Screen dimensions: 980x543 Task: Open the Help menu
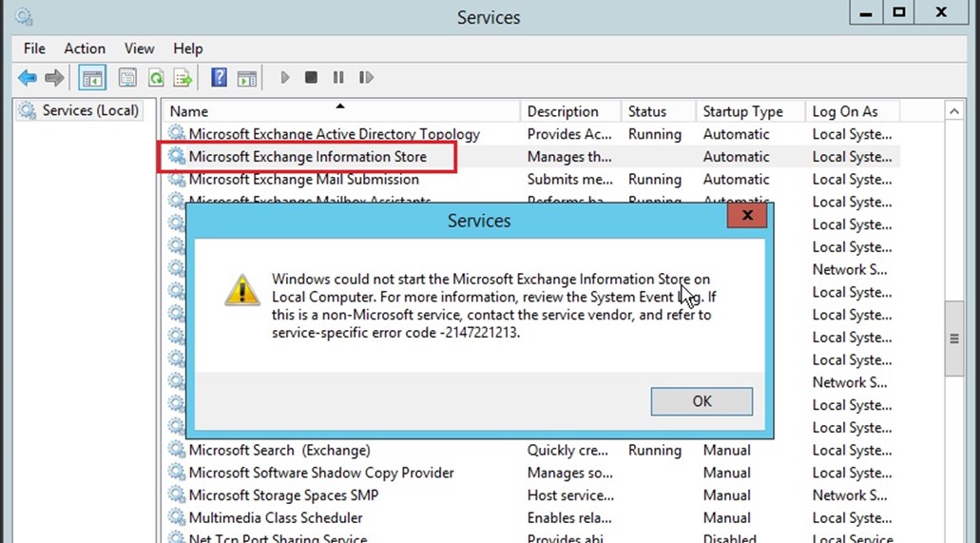pyautogui.click(x=187, y=48)
